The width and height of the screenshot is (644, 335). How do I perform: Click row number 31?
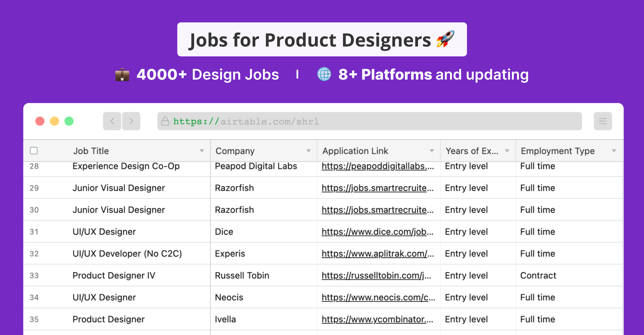pyautogui.click(x=34, y=232)
